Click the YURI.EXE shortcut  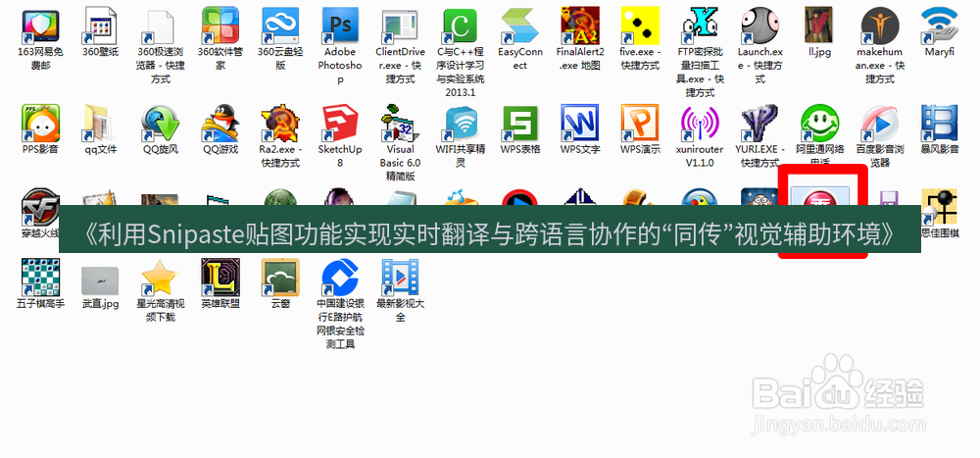pos(760,123)
